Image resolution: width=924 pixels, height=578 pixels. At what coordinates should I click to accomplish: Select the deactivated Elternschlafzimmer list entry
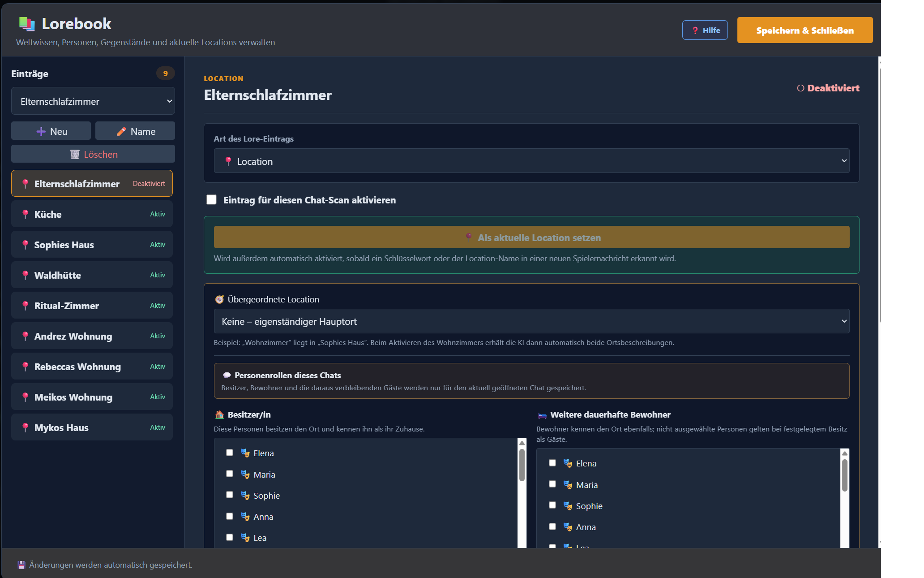coord(92,183)
